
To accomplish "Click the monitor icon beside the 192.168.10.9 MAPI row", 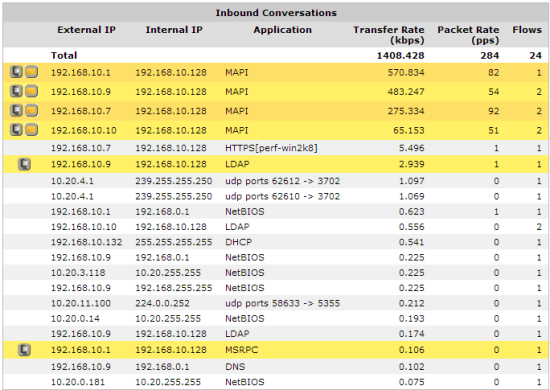I will (16, 91).
